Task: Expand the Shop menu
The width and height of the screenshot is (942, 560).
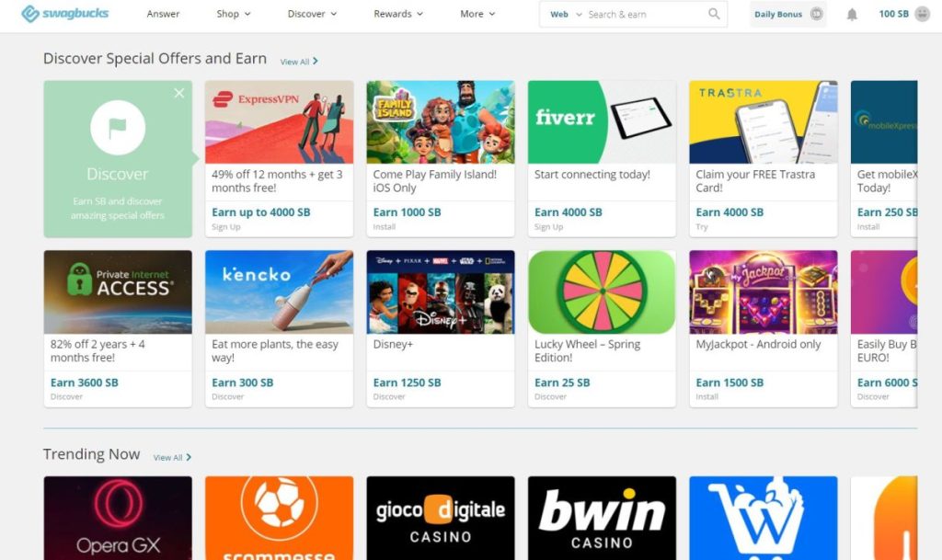Action: pos(234,14)
